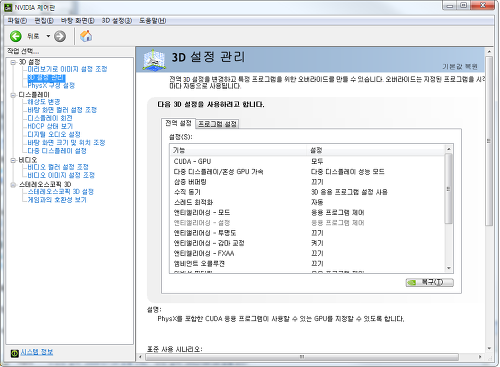Screen dimensions: 500x367
Task: Open 비디오 이미지 설정 조정 page
Action: point(61,175)
